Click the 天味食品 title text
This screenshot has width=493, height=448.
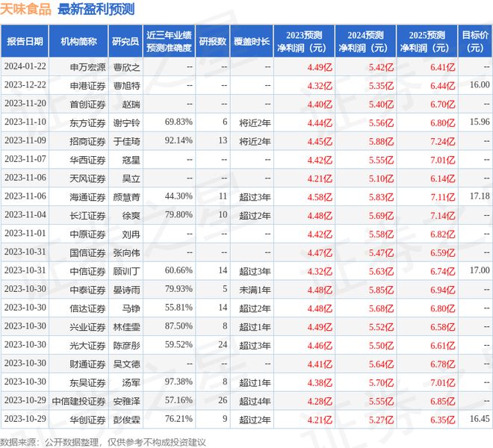point(25,9)
